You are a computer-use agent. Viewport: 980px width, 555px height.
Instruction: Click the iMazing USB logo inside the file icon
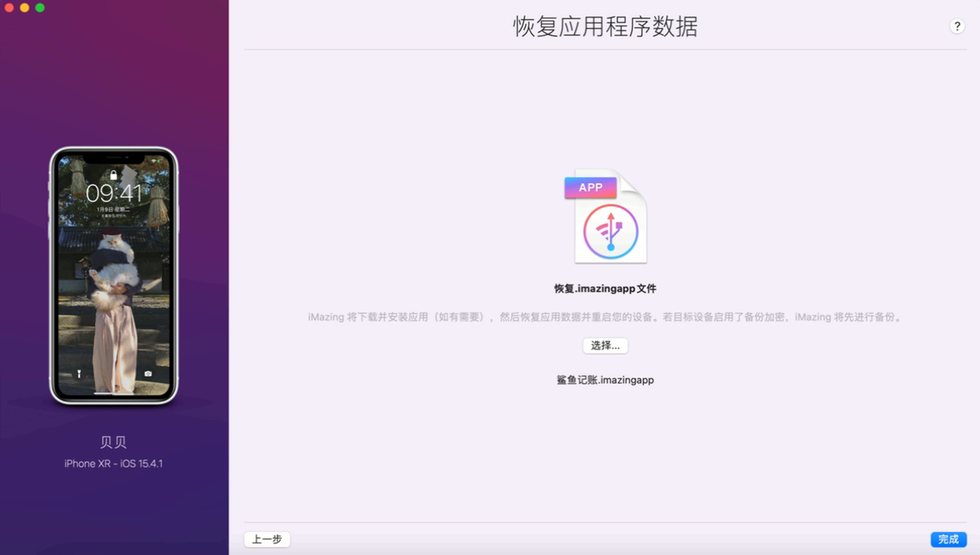(610, 231)
